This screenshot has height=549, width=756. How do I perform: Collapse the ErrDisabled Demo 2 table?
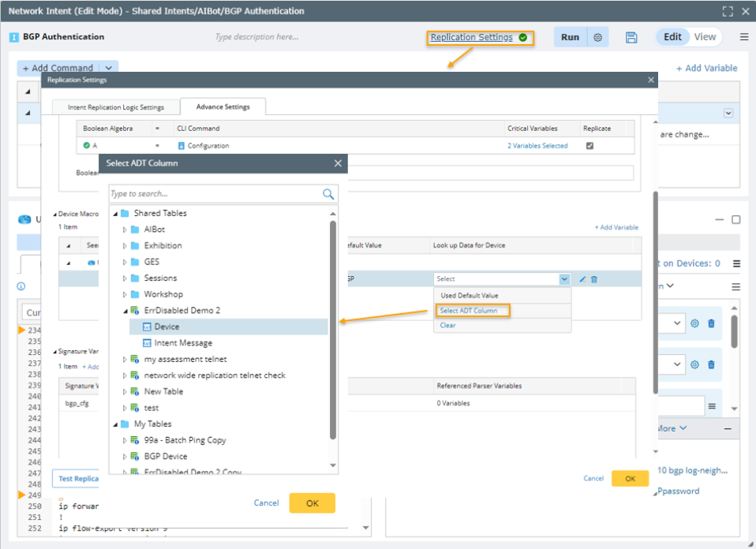coord(125,311)
